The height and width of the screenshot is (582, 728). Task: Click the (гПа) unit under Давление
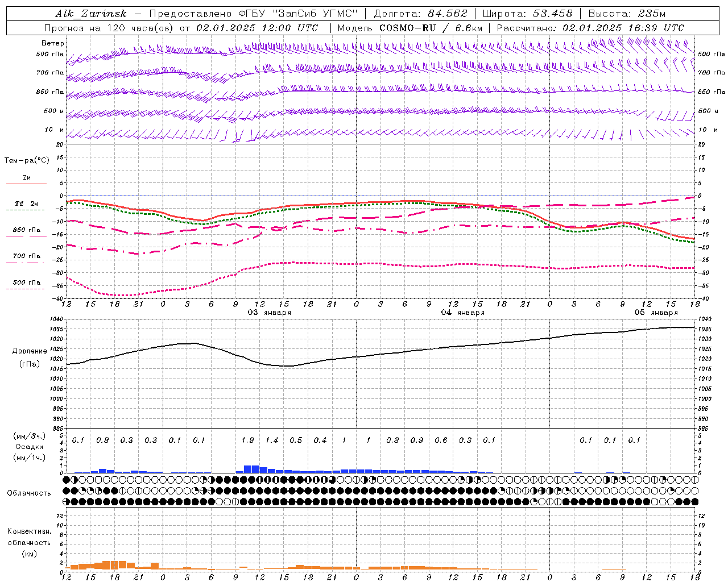pyautogui.click(x=30, y=364)
